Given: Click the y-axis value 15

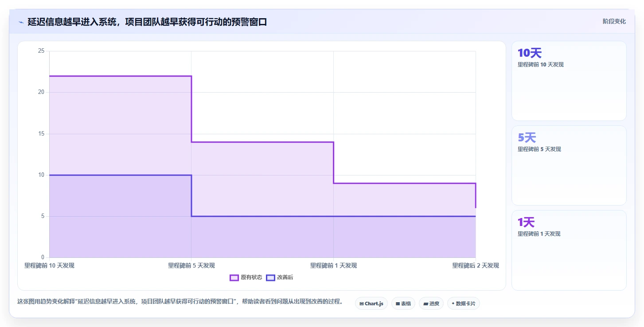Looking at the screenshot, I should tap(41, 133).
